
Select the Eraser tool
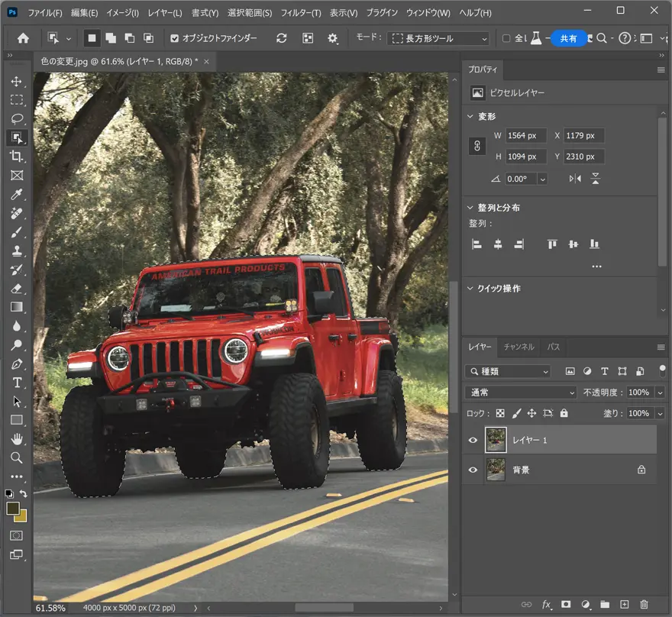click(x=16, y=289)
